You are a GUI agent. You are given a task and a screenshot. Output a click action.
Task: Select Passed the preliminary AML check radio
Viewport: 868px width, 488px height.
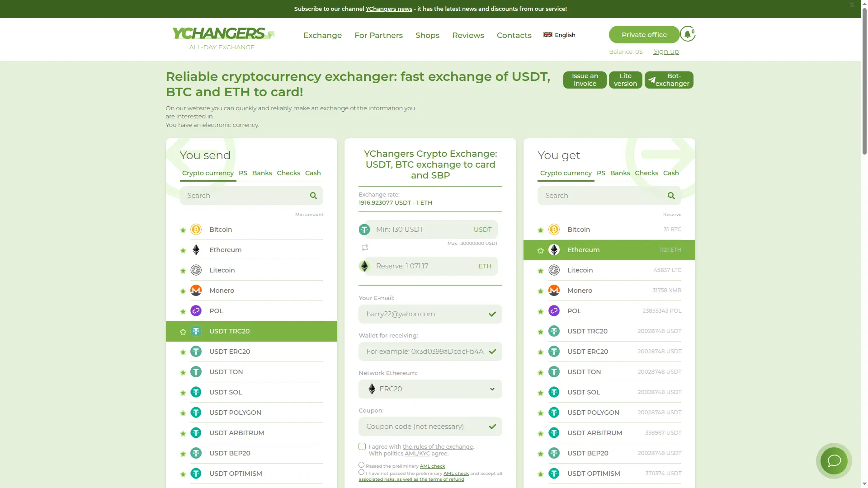pos(361,465)
